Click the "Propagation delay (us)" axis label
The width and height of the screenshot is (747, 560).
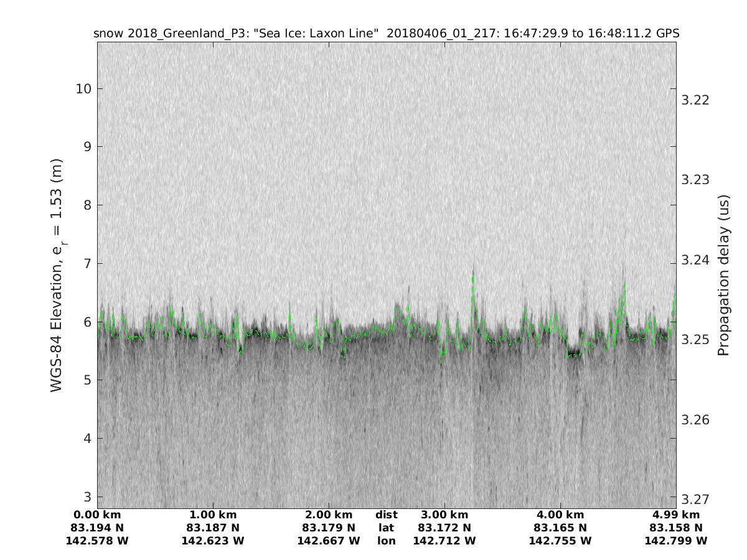pos(723,275)
